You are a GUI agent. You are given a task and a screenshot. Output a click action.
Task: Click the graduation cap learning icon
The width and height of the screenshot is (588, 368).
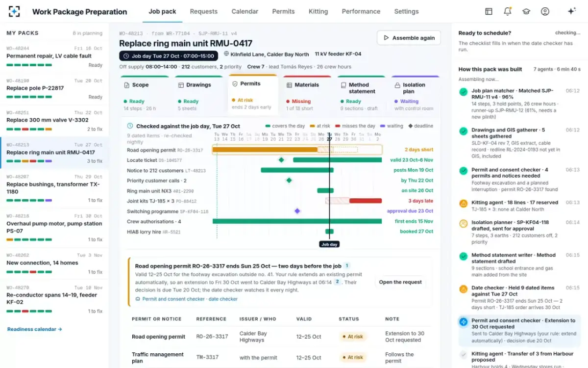pyautogui.click(x=526, y=11)
